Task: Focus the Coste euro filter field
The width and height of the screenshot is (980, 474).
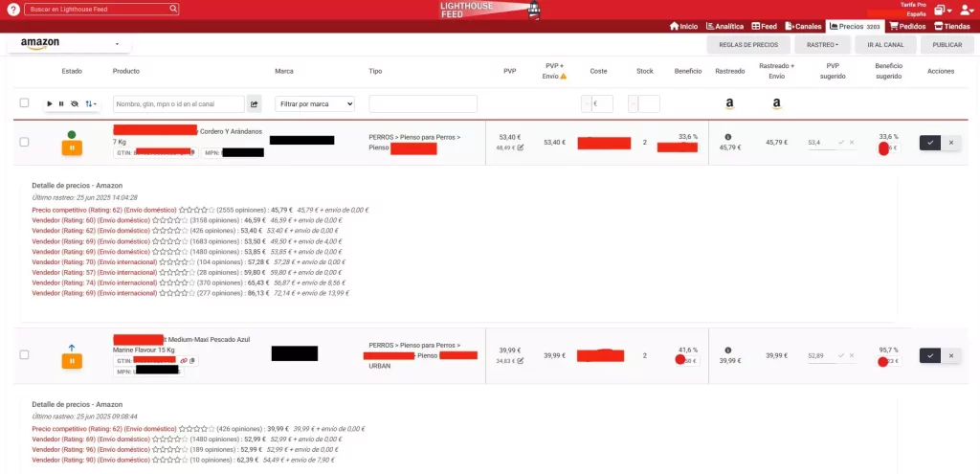Action: (x=603, y=103)
